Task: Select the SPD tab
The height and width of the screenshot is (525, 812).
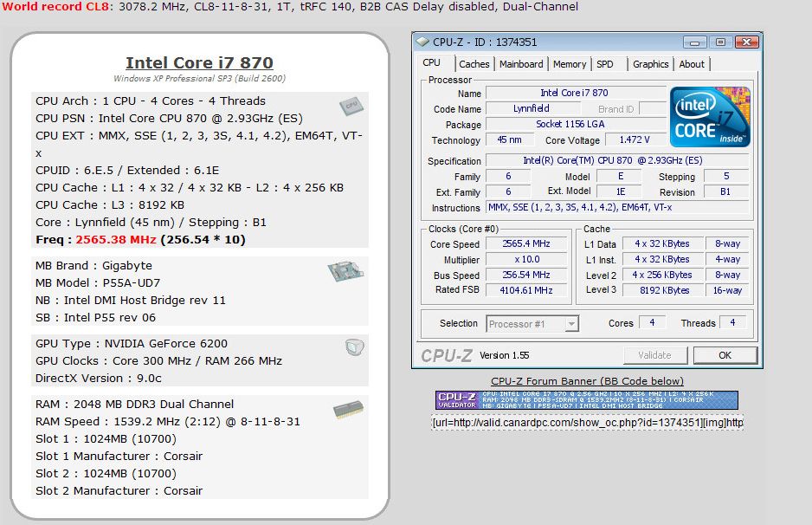Action: click(605, 64)
